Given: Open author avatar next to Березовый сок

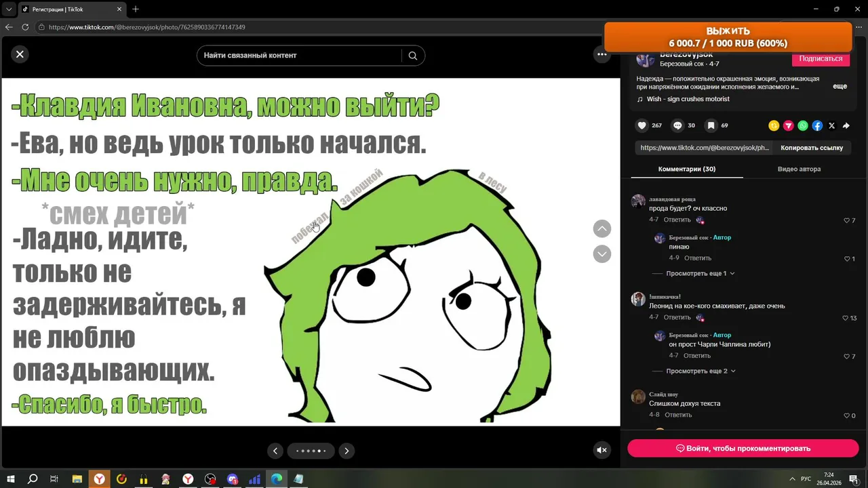Looking at the screenshot, I should [x=646, y=60].
